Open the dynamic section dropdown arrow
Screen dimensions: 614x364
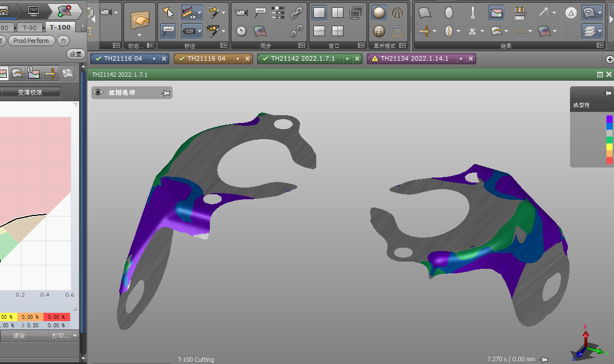139,35
